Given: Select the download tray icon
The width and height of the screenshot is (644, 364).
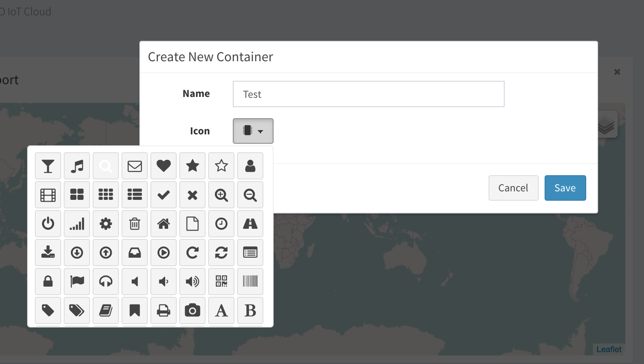Looking at the screenshot, I should pyautogui.click(x=48, y=253).
